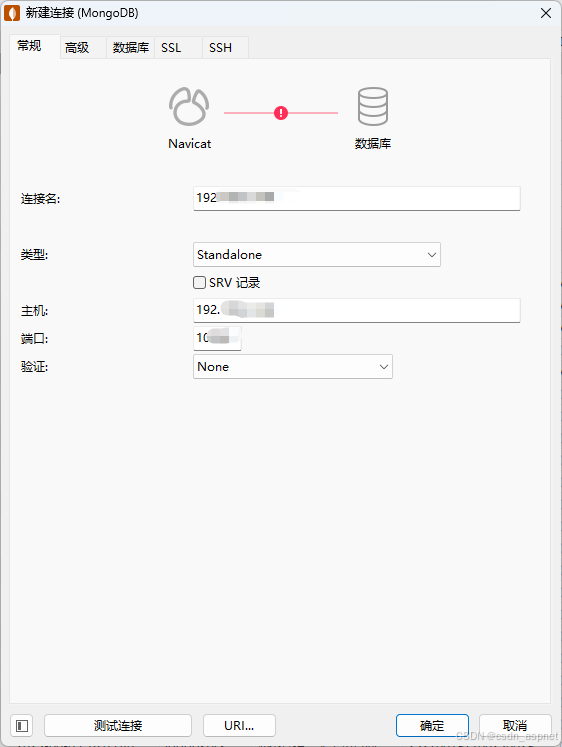
Task: Click the 主机 label
Action: [x=34, y=311]
